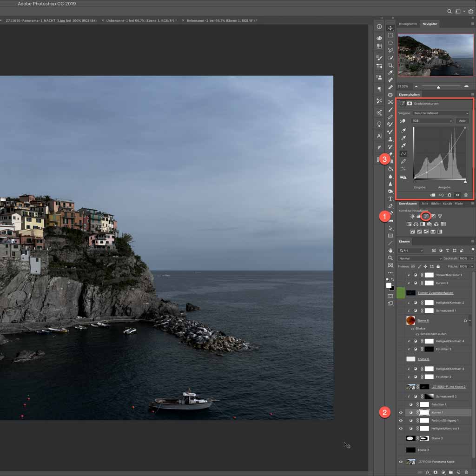Select the Horizontal Type tool

coord(390,198)
